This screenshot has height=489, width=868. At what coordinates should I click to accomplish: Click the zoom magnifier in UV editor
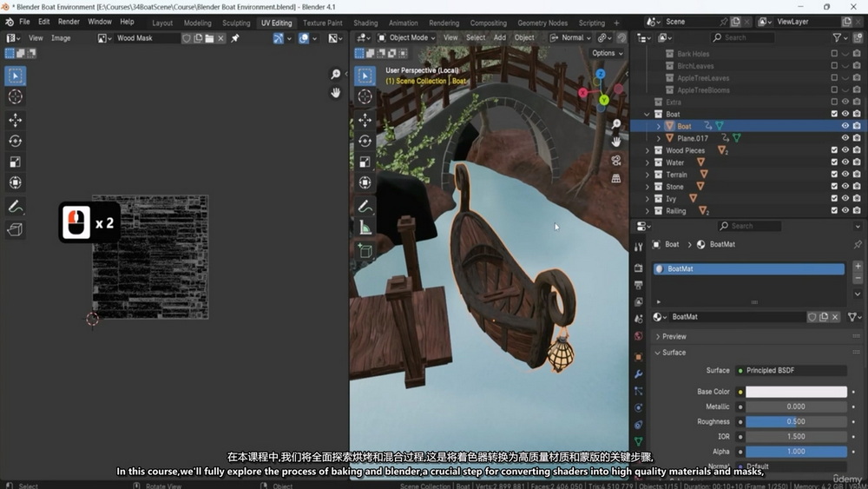pyautogui.click(x=335, y=74)
